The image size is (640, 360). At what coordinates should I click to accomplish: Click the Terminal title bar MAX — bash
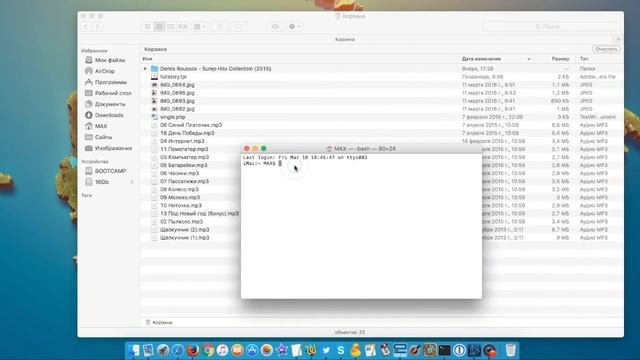361,149
